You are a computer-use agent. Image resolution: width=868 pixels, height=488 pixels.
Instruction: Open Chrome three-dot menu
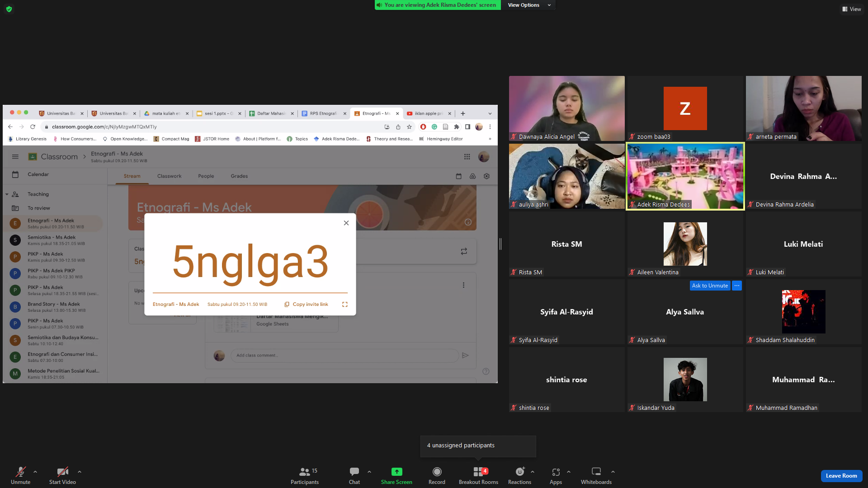(490, 127)
